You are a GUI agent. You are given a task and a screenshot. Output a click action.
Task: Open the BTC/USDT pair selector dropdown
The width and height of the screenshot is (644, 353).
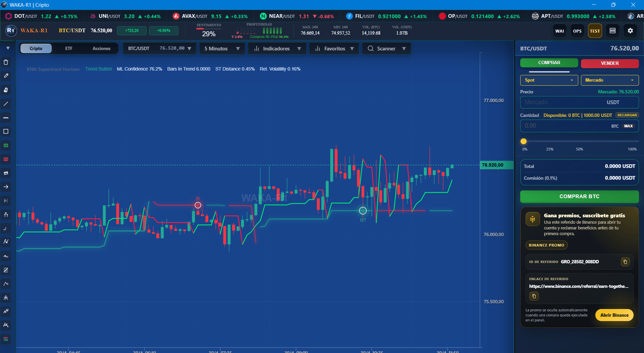click(159, 48)
